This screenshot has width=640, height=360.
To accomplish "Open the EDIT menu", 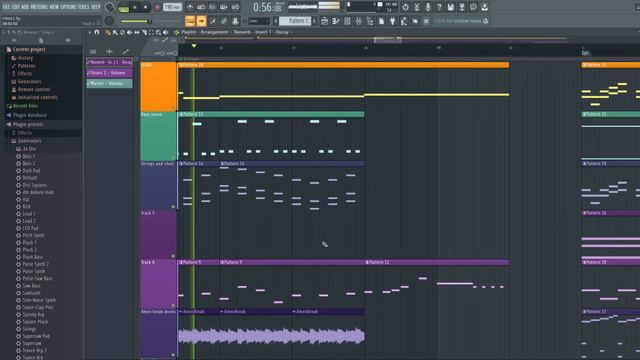I will click(16, 7).
